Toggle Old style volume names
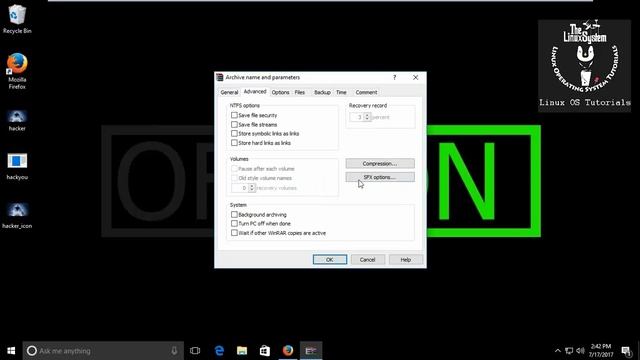Screen dimensions: 640x360 (x=234, y=178)
